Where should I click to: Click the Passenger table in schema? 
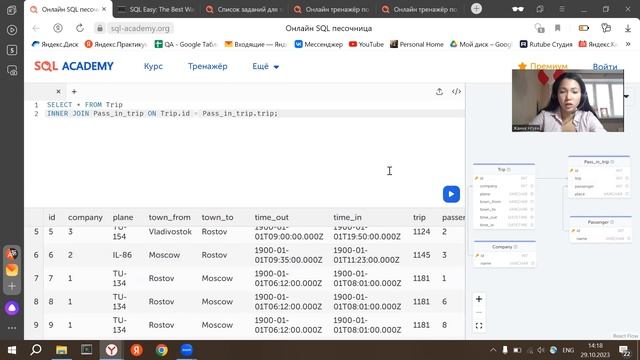click(600, 229)
